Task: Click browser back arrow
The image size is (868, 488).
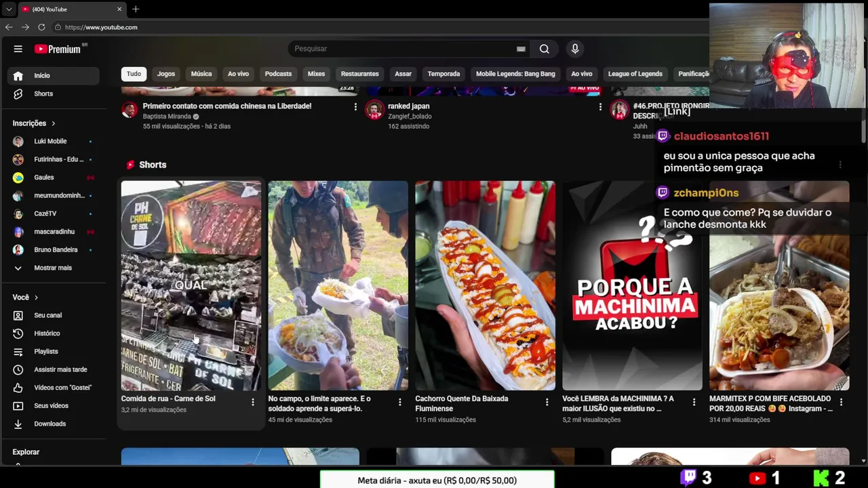Action: click(x=9, y=27)
